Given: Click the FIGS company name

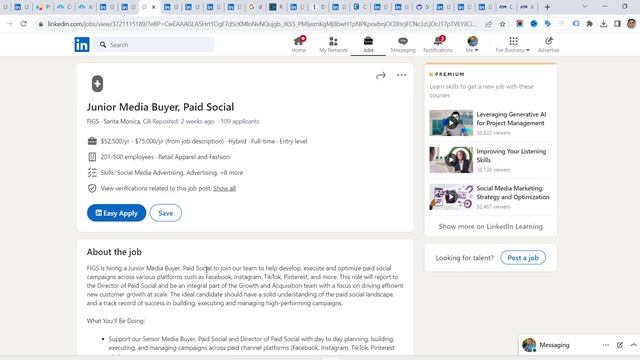Looking at the screenshot, I should 93,122.
